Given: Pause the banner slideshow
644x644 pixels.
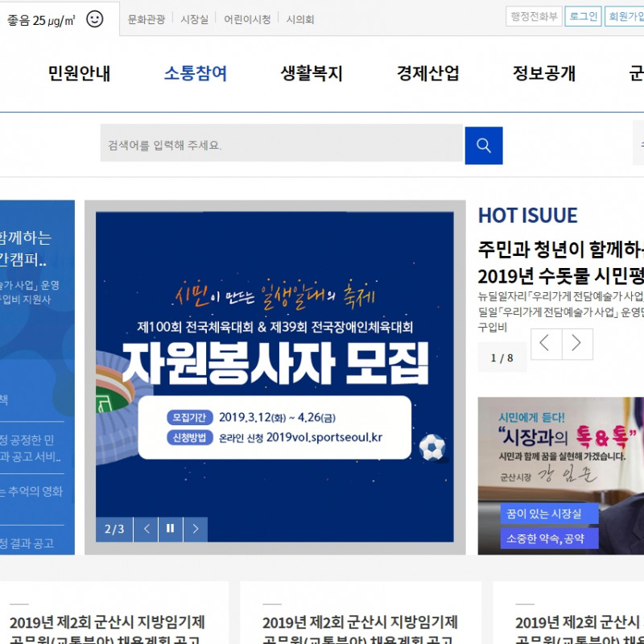Looking at the screenshot, I should [x=171, y=529].
